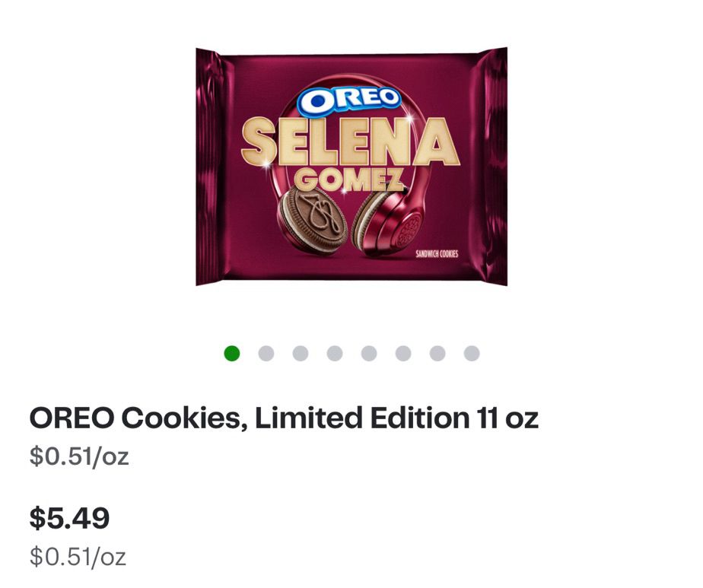Show the seventh carousel image dot
The height and width of the screenshot is (588, 703).
(437, 353)
